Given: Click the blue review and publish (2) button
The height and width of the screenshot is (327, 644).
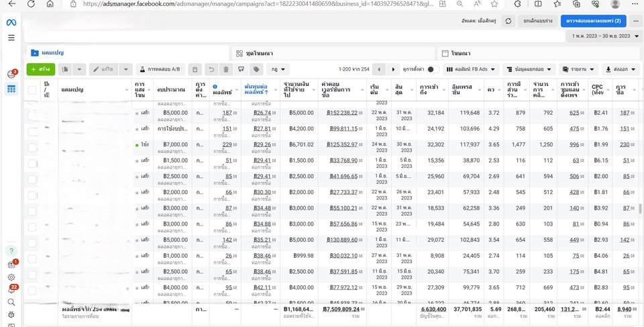Looking at the screenshot, I should [x=593, y=21].
